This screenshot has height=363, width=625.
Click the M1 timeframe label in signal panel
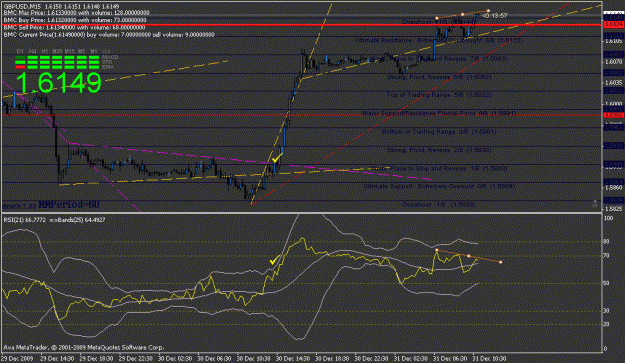coord(94,51)
